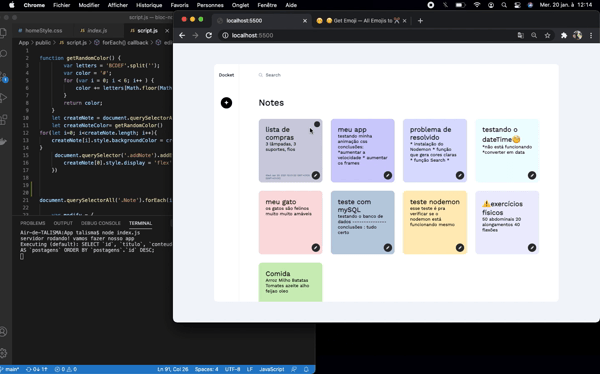Click the Wi-Fi icon in menu bar
Screen dimensions: 600x374
coord(477,5)
